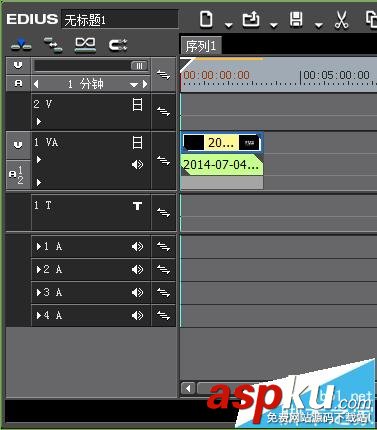377x430 pixels.
Task: Expand the 2 V track triangle
Action: 39,121
